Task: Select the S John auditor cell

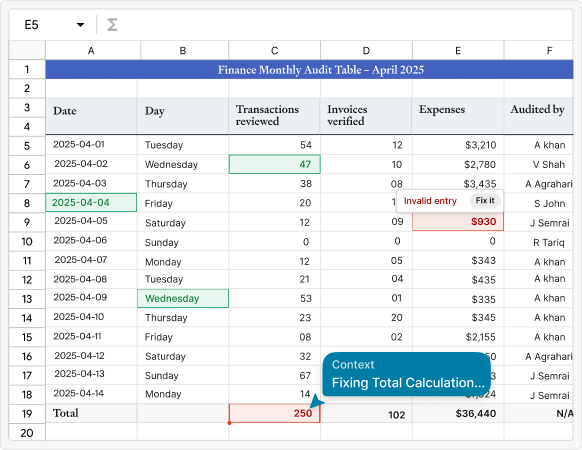Action: (539, 203)
